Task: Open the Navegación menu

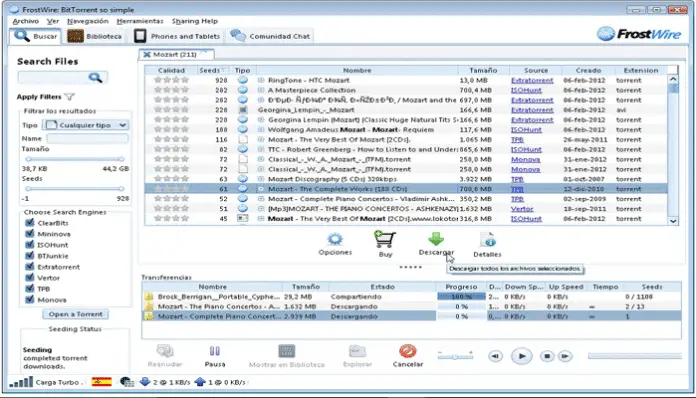Action: [87, 21]
